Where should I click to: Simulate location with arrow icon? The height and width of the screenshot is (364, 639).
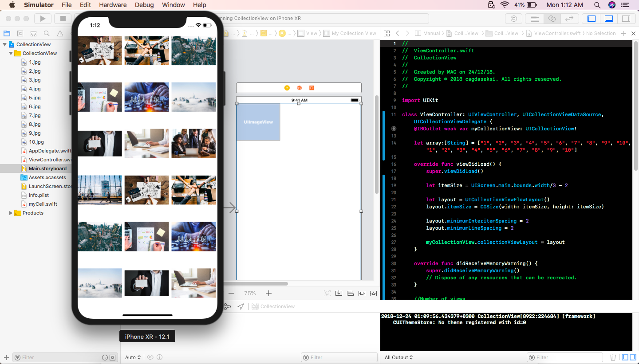241,306
